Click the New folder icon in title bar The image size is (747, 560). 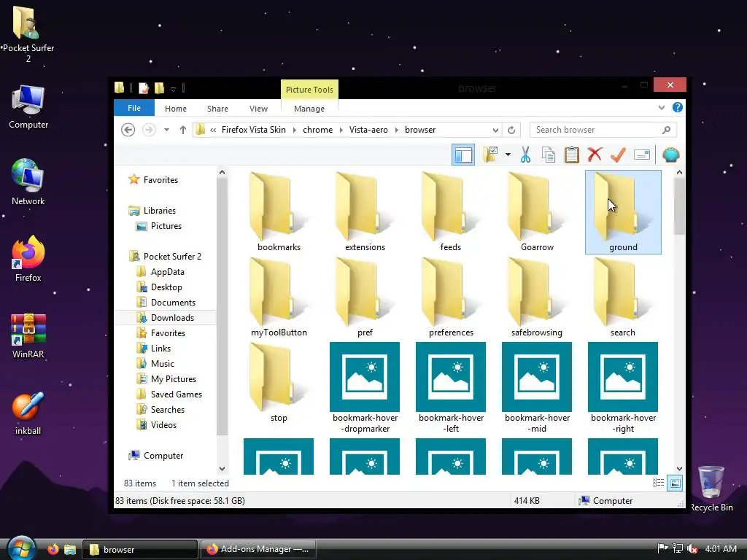tap(159, 88)
